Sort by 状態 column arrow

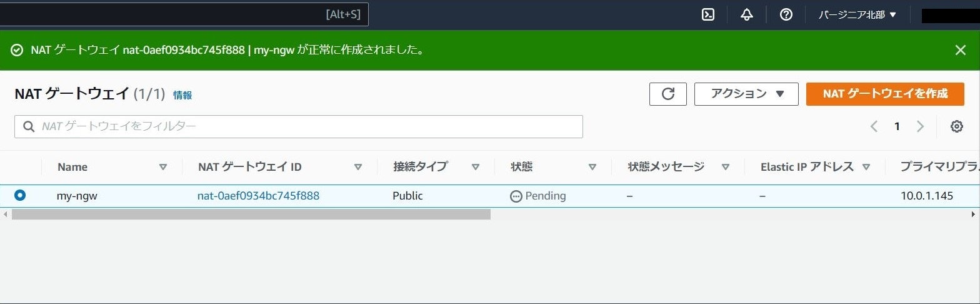click(592, 167)
